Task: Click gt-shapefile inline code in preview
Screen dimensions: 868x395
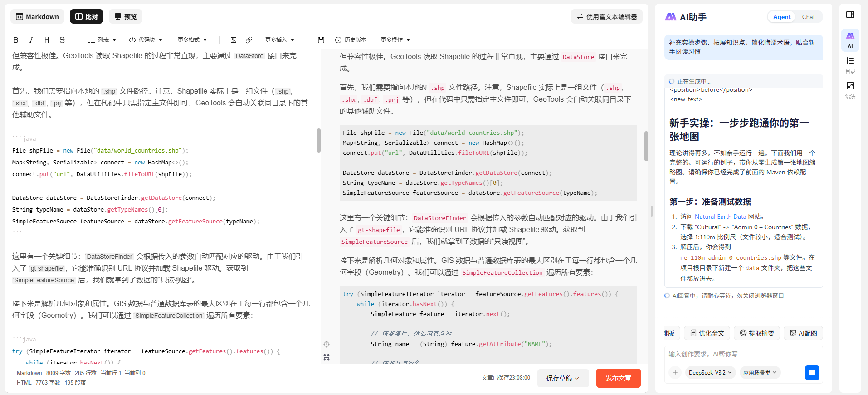Action: [379, 230]
